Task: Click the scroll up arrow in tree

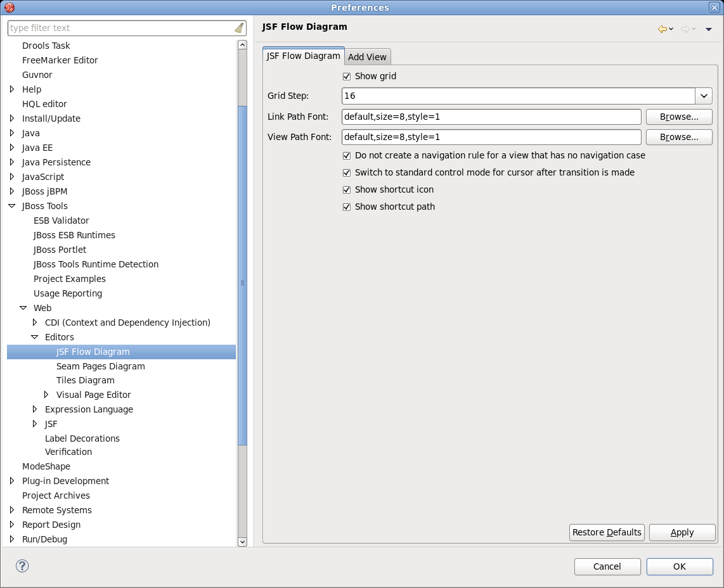Action: (x=242, y=45)
